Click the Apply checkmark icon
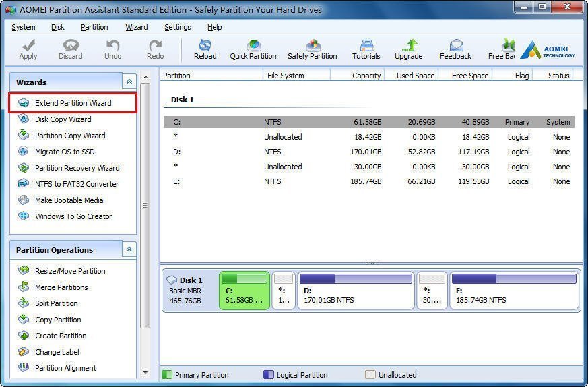Image resolution: width=588 pixels, height=387 pixels. tap(28, 46)
